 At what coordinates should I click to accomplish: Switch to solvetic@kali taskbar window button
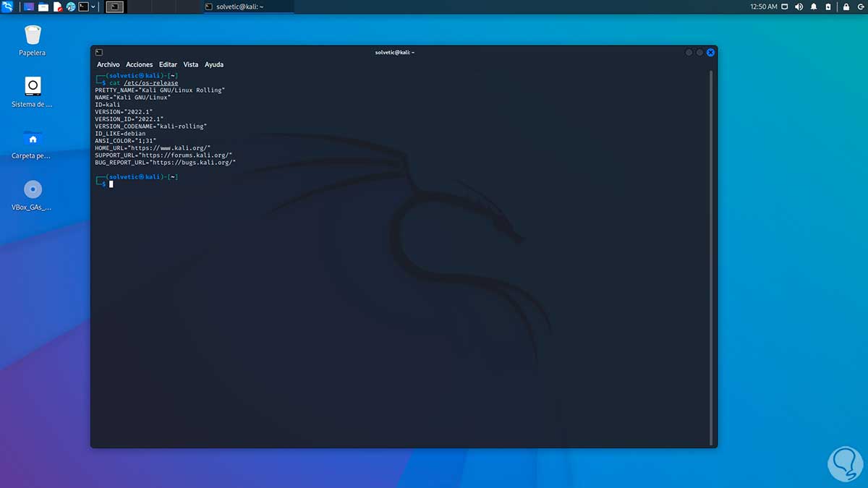(248, 7)
